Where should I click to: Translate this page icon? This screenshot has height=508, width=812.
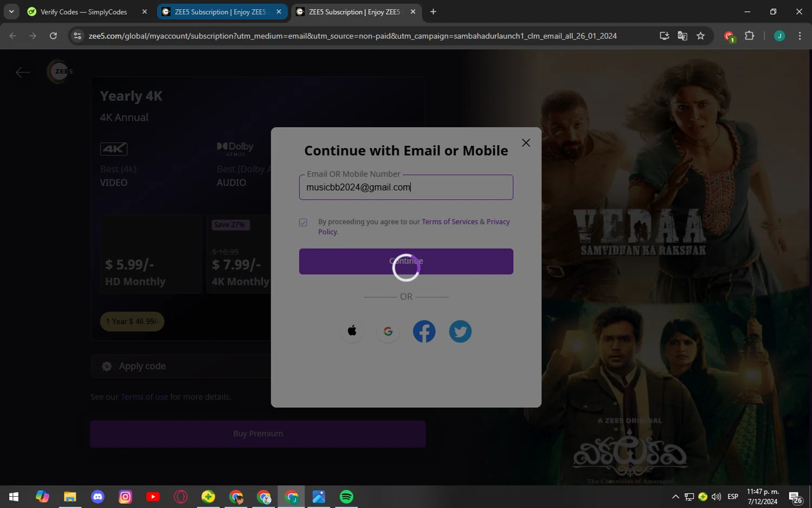pos(683,36)
